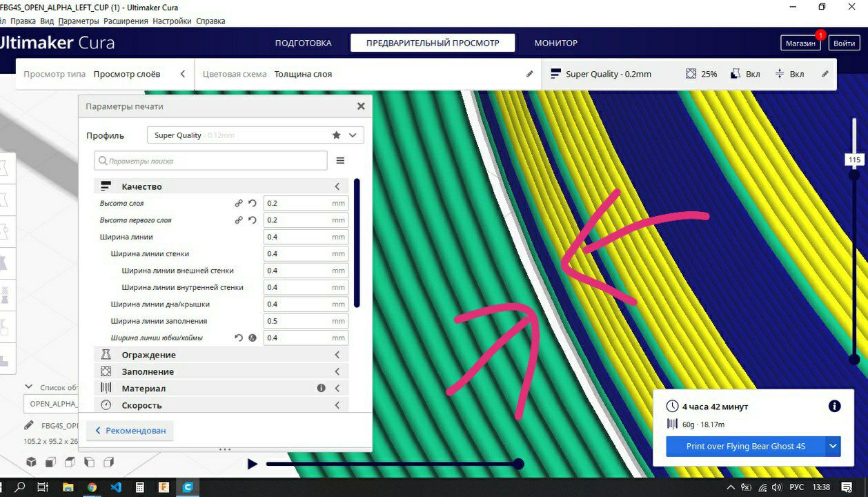Click the 25% infill icon
The height and width of the screenshot is (497, 868).
pyautogui.click(x=691, y=74)
